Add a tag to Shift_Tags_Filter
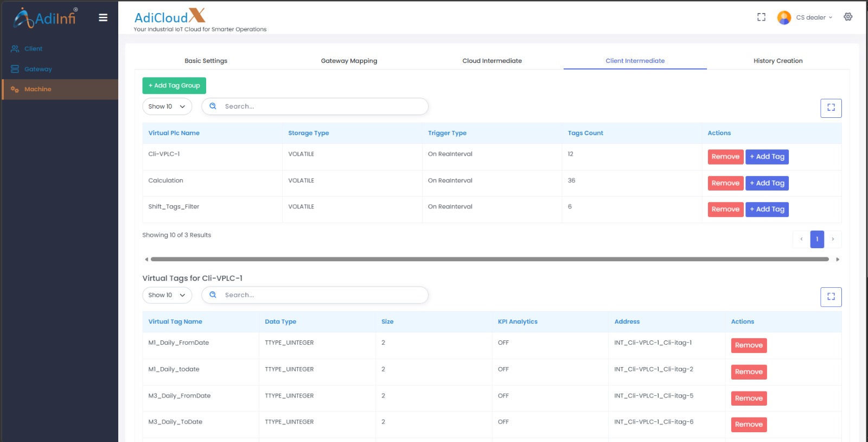Viewport: 868px width, 442px height. 767,210
